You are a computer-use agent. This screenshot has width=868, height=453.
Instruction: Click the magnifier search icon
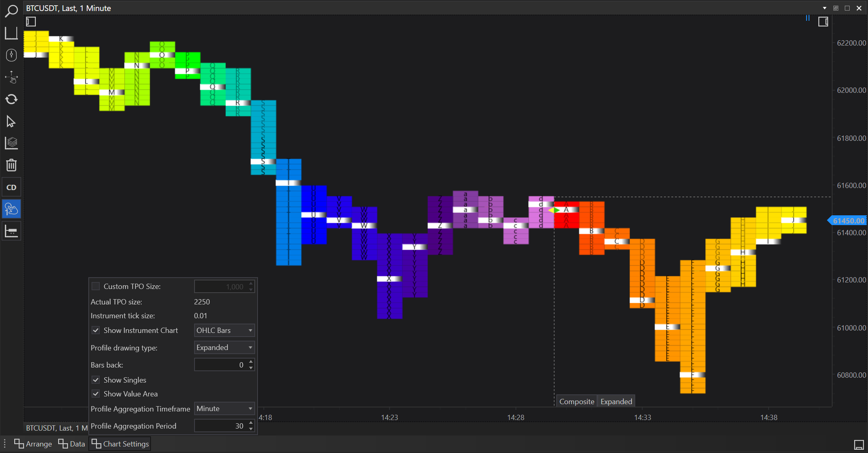point(11,11)
